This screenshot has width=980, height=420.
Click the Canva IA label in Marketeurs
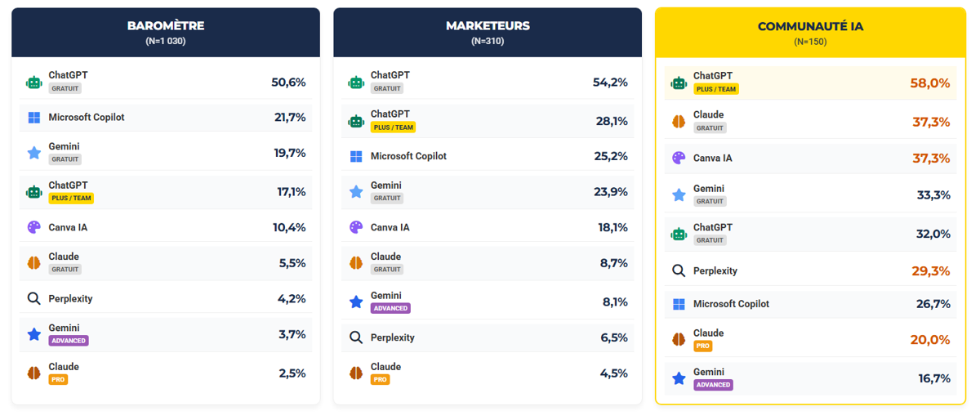point(390,227)
